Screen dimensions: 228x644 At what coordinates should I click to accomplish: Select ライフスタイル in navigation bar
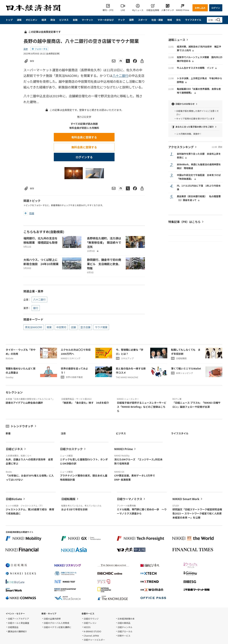pyautogui.click(x=193, y=20)
